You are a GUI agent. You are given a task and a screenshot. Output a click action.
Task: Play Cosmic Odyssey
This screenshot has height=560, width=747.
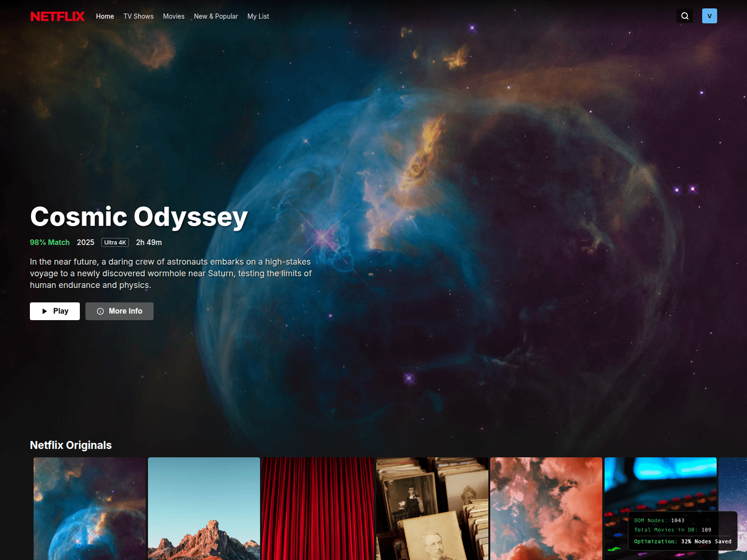click(55, 311)
